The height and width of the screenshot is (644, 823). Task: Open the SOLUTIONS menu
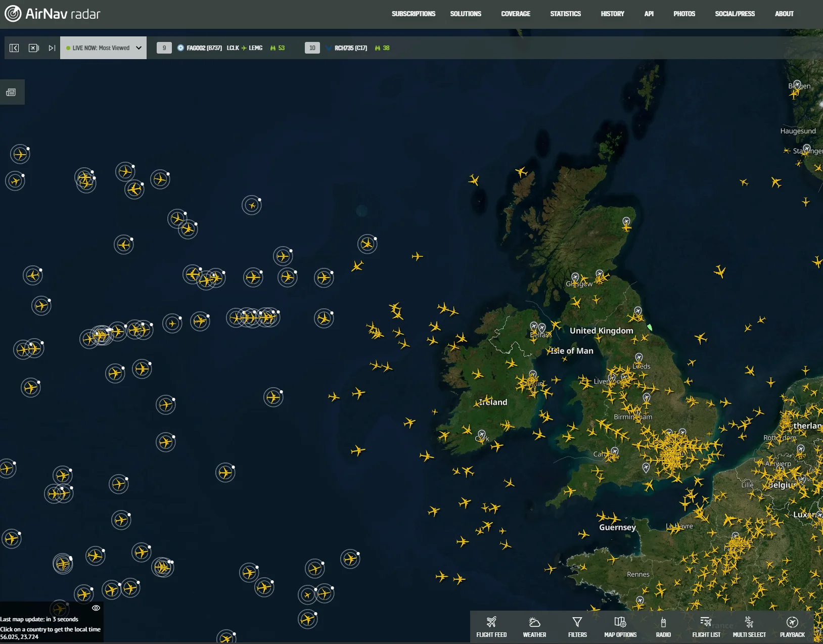pos(465,14)
